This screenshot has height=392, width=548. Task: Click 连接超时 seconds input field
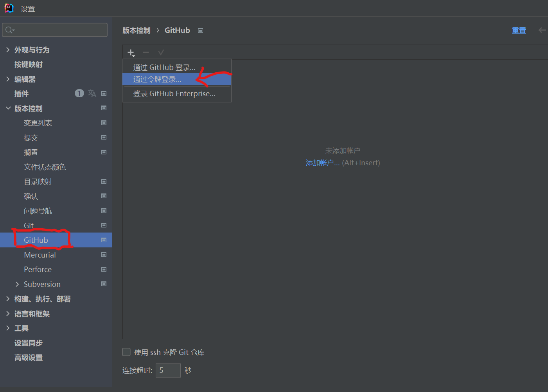pos(168,370)
